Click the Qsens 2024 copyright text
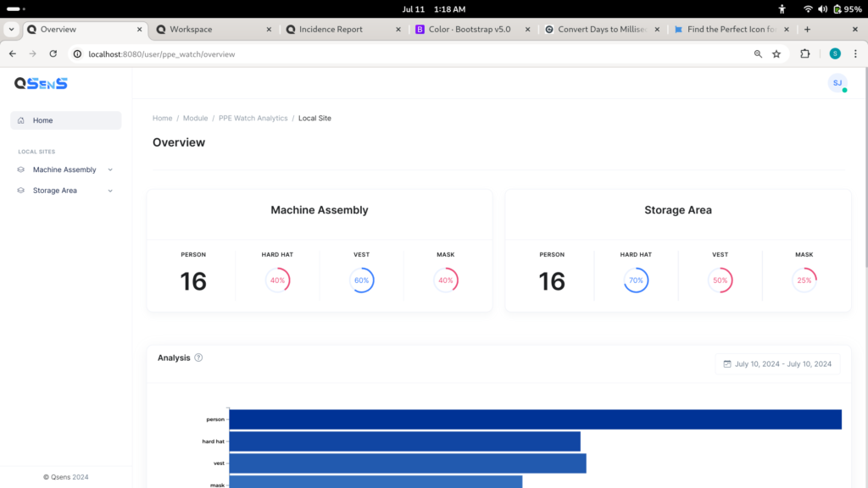The height and width of the screenshot is (488, 868). point(66,477)
